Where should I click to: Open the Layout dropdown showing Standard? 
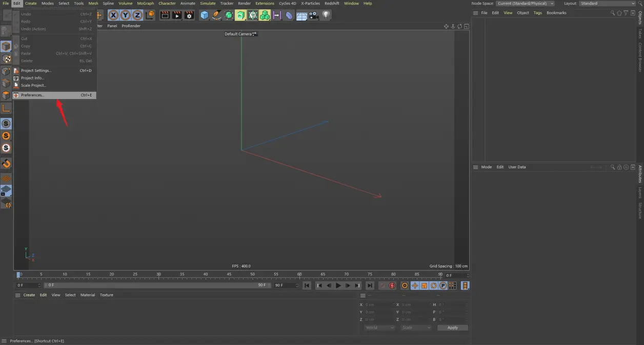(x=608, y=3)
